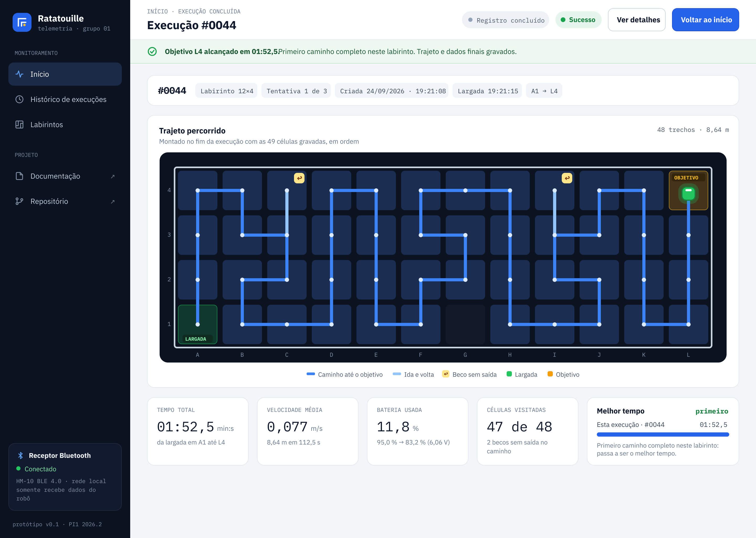Click the Sucesso status badge
The image size is (756, 538).
(578, 20)
